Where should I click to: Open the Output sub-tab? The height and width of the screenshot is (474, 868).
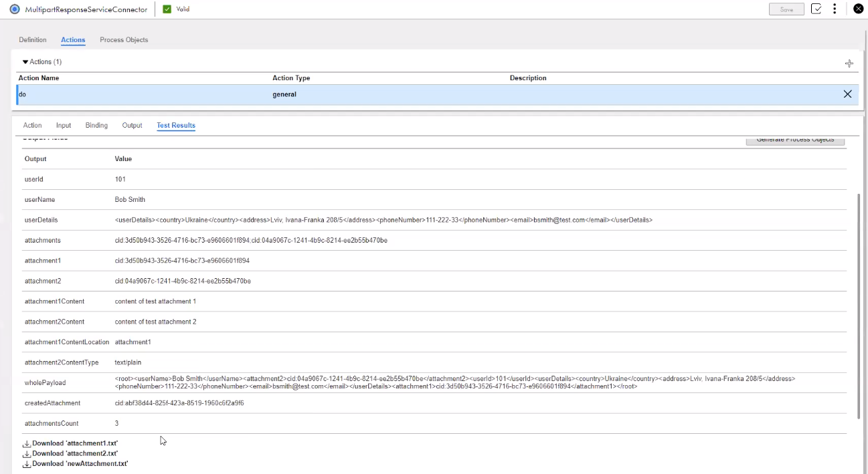click(x=132, y=126)
